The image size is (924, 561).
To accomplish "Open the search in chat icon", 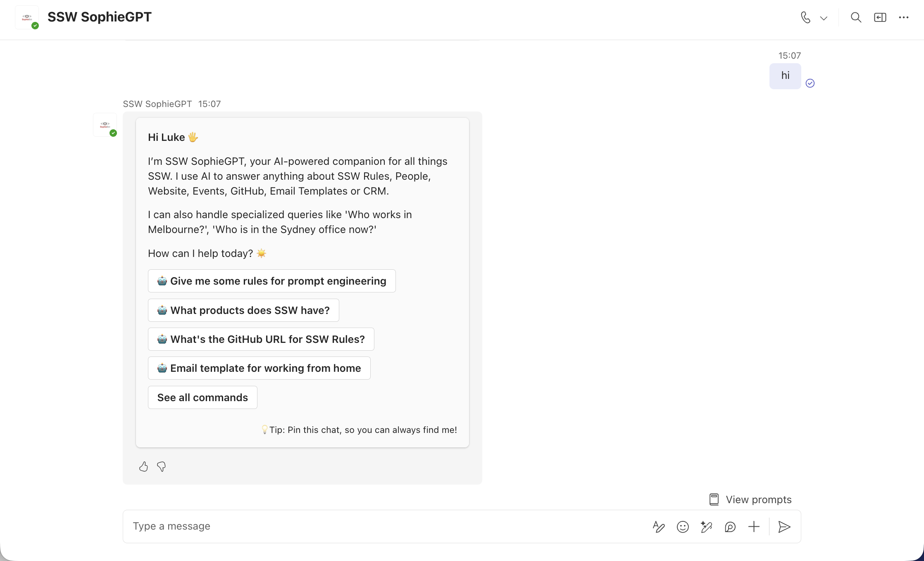I will (856, 17).
